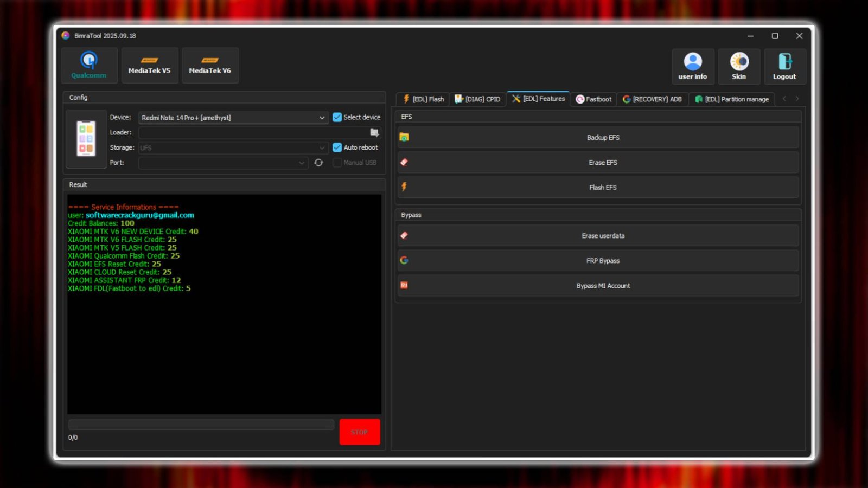Click the refresh icon next to Port
This screenshot has width=868, height=488.
318,163
